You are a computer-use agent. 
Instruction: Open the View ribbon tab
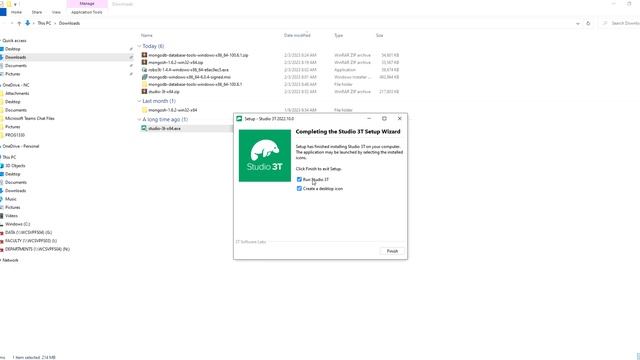56,12
